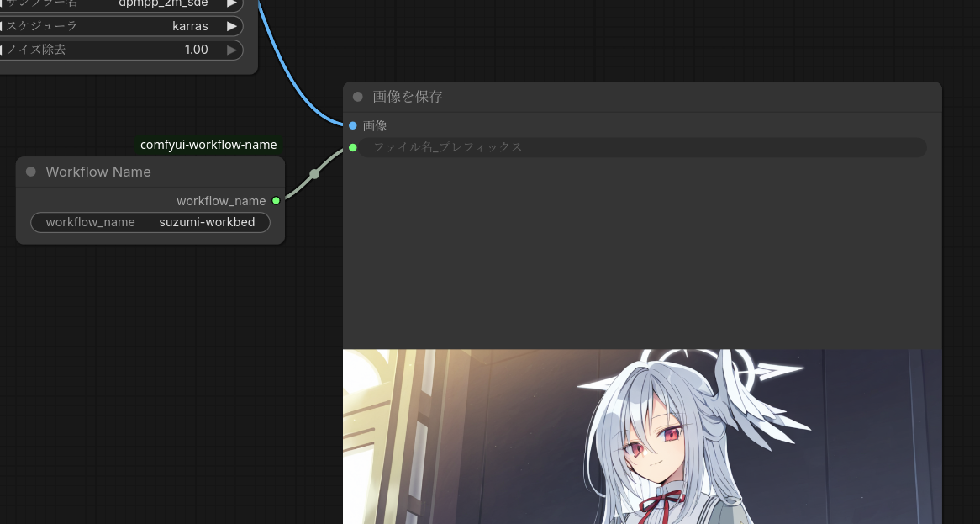Viewport: 980px width, 524px height.
Task: Click the ファイル名_プレフィックス text field
Action: pyautogui.click(x=642, y=147)
